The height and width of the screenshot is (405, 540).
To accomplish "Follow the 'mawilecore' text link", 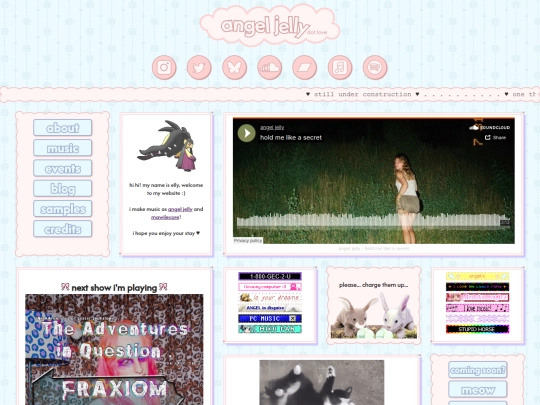I will [165, 217].
